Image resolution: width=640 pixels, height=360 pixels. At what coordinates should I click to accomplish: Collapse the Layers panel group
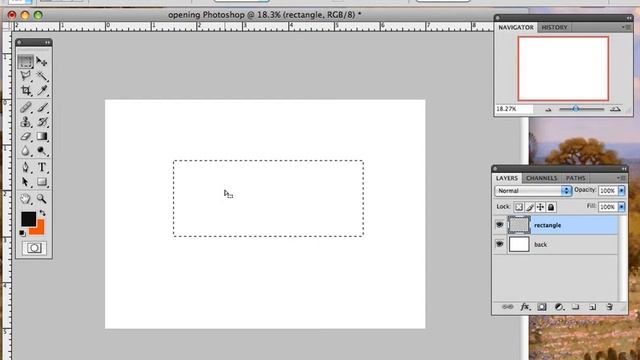[624, 169]
